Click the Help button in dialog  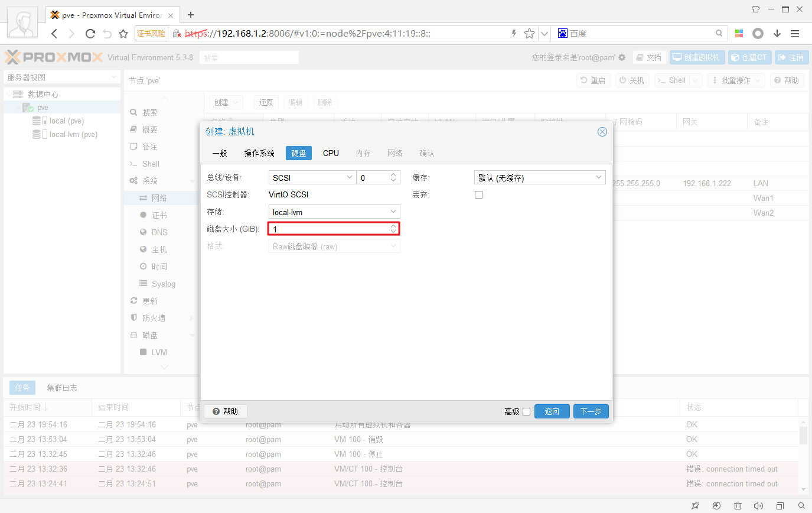coord(225,411)
